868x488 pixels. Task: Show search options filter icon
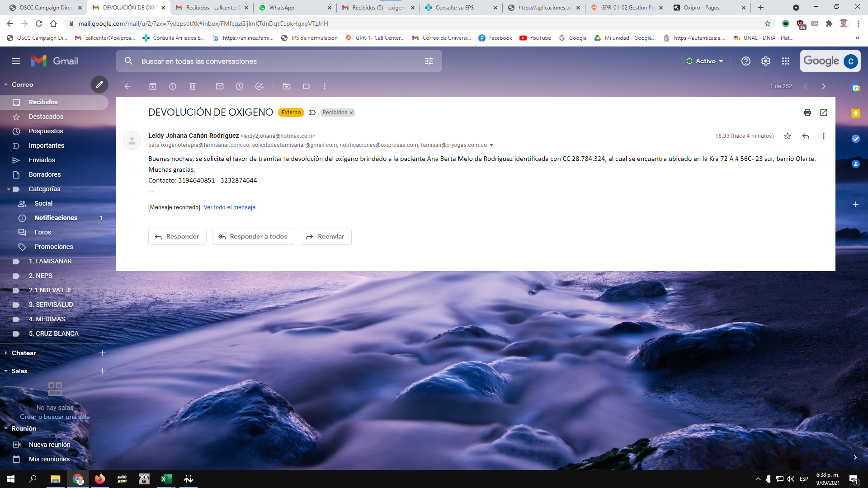click(429, 61)
